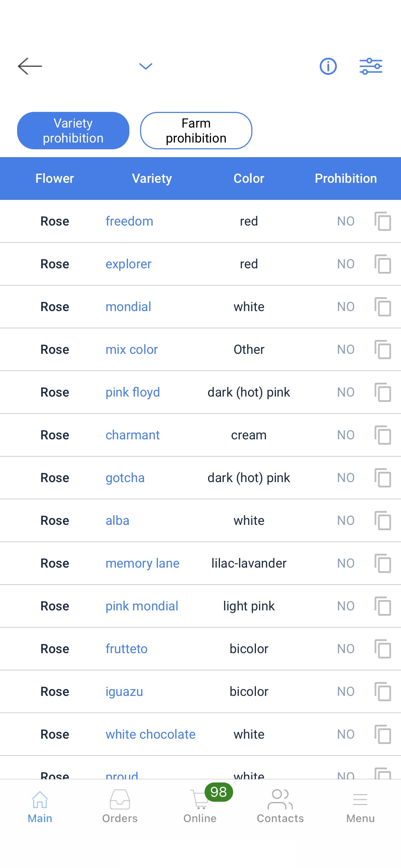Tap the back arrow icon
Image resolution: width=401 pixels, height=868 pixels.
tap(30, 66)
